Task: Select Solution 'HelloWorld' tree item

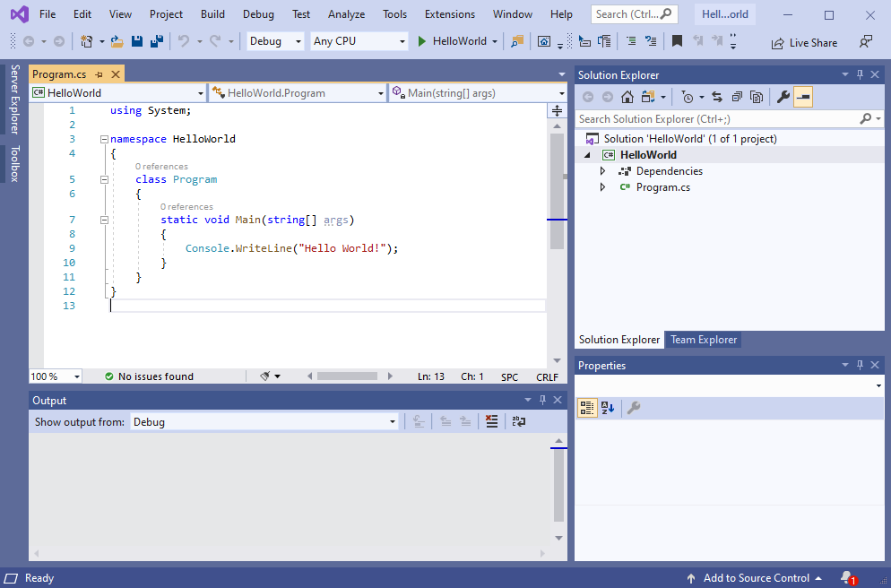Action: [x=690, y=139]
